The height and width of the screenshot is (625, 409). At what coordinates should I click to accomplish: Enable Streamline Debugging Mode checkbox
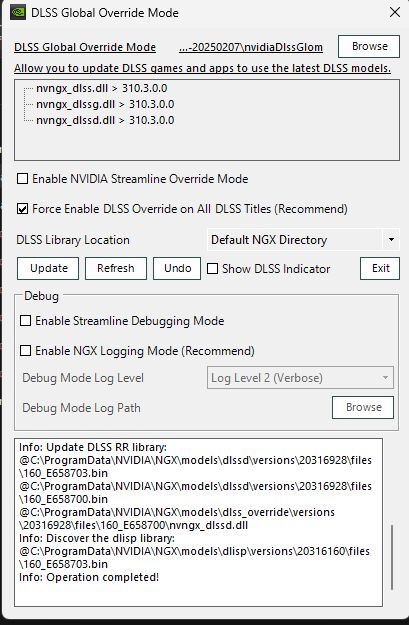point(26,320)
